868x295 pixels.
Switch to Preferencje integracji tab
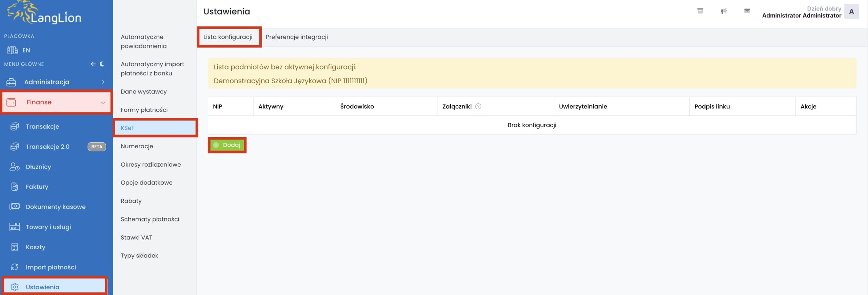pyautogui.click(x=297, y=37)
